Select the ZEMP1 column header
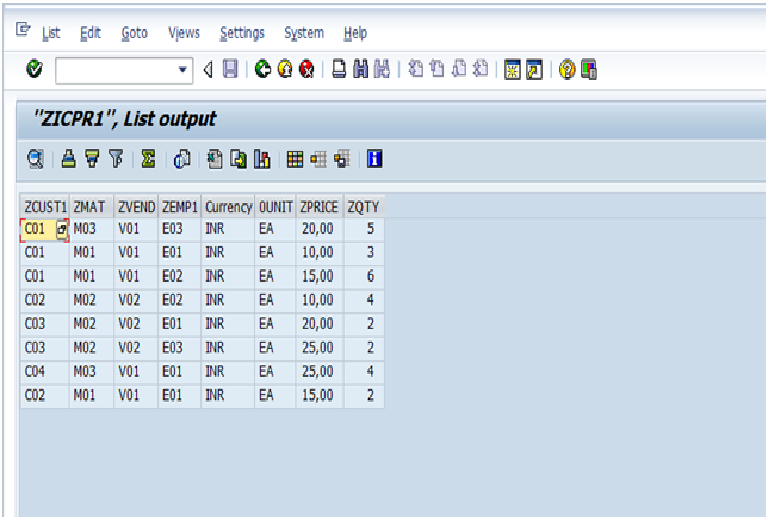This screenshot has height=520, width=768. (x=179, y=207)
